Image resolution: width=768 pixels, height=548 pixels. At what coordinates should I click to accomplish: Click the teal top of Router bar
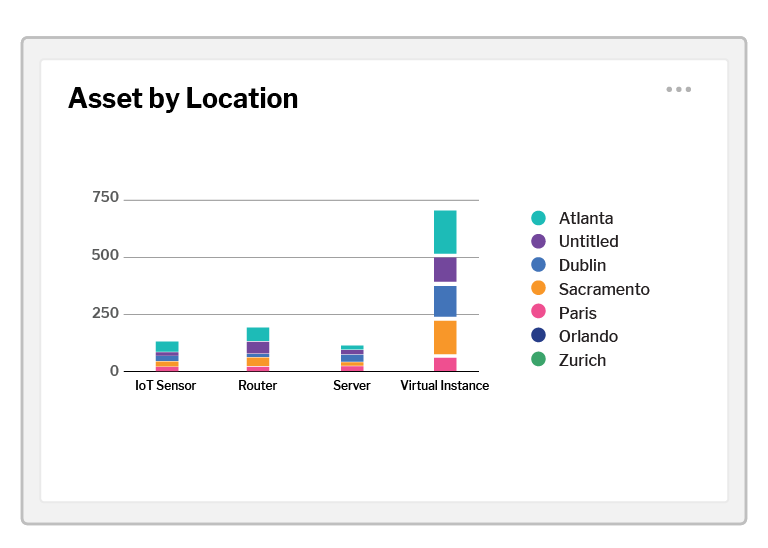pyautogui.click(x=258, y=334)
